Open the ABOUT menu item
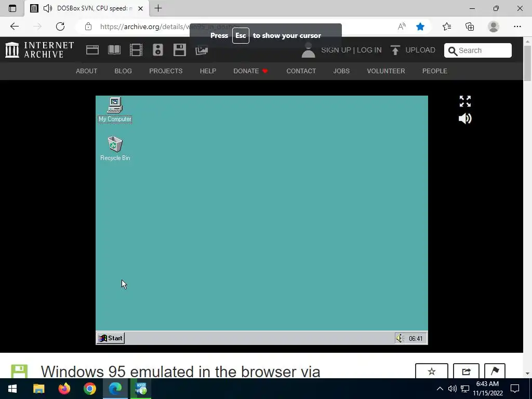The height and width of the screenshot is (399, 532). tap(87, 71)
